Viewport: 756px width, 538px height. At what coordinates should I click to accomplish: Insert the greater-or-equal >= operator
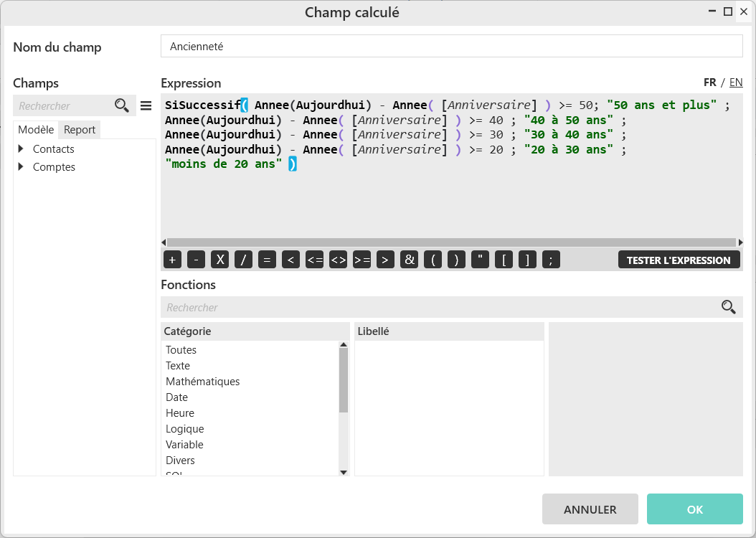(x=362, y=260)
